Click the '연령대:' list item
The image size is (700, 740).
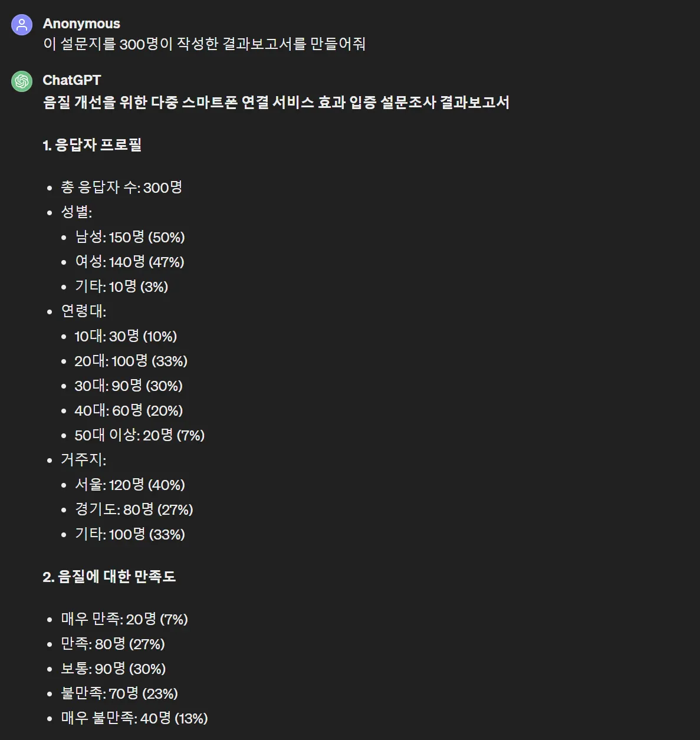pyautogui.click(x=84, y=311)
